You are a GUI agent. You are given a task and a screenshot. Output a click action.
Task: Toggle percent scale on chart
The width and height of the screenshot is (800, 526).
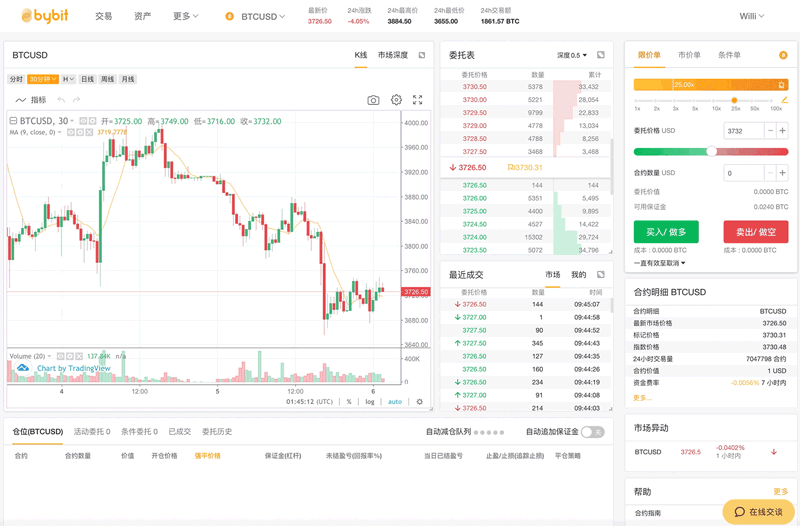coord(349,402)
